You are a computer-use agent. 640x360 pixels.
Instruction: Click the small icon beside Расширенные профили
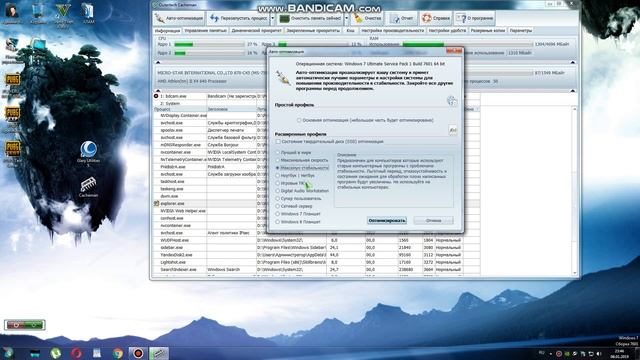click(453, 130)
